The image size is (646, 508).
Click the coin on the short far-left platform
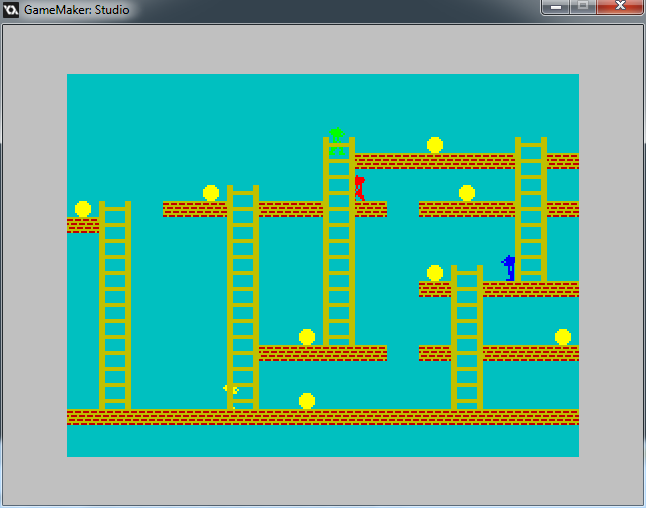pos(83,209)
